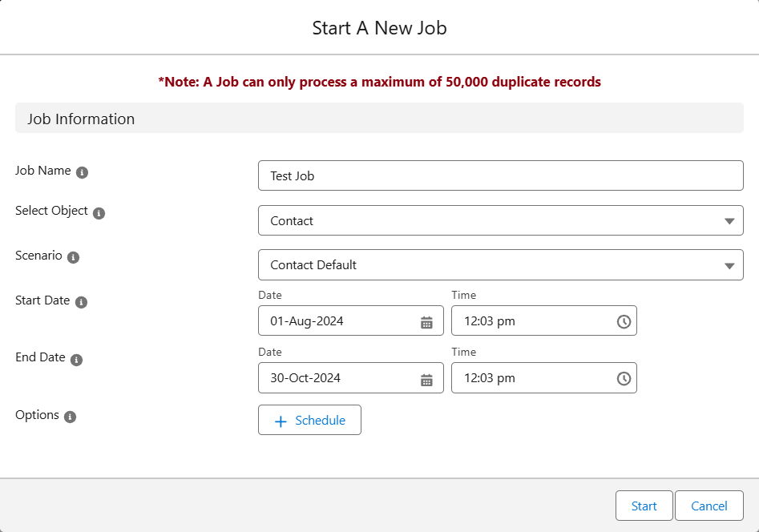
Task: Click the Job Name info icon
Action: click(83, 172)
